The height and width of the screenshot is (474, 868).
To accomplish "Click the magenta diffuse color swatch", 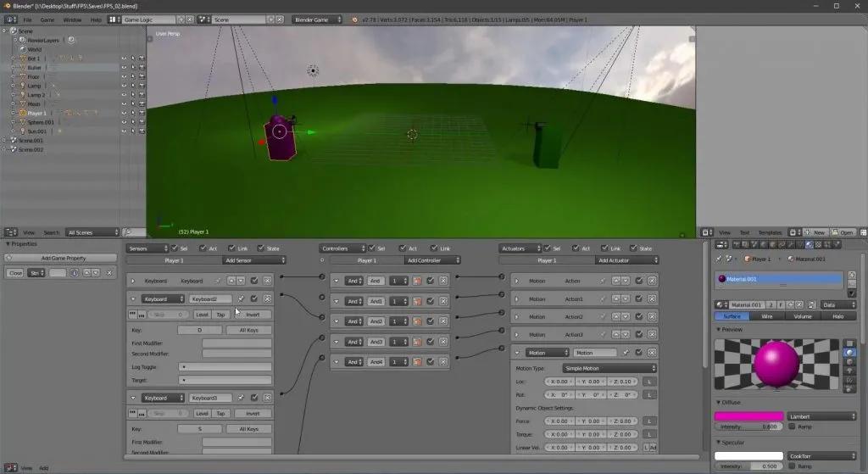I will click(748, 416).
